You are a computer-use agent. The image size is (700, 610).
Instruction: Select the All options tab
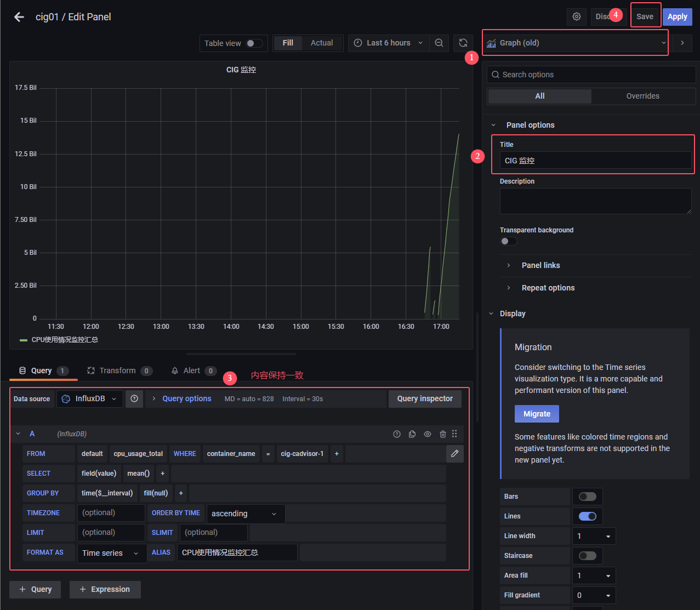point(539,96)
